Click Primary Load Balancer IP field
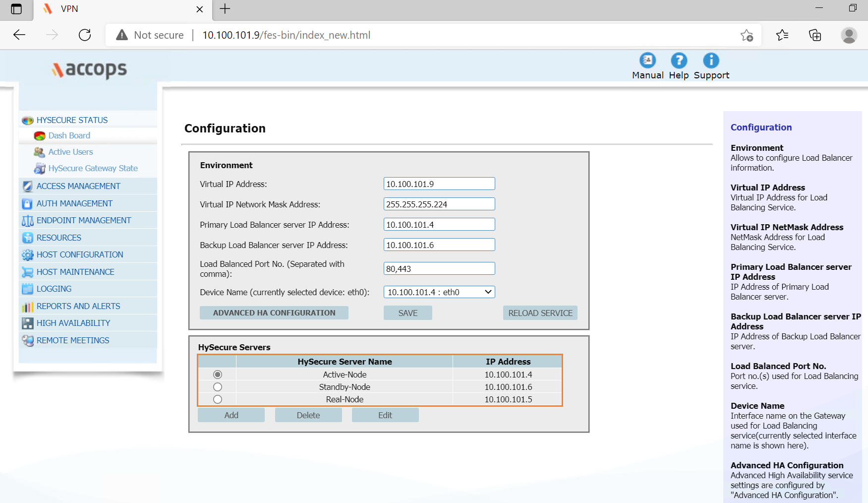The image size is (868, 503). (x=439, y=225)
